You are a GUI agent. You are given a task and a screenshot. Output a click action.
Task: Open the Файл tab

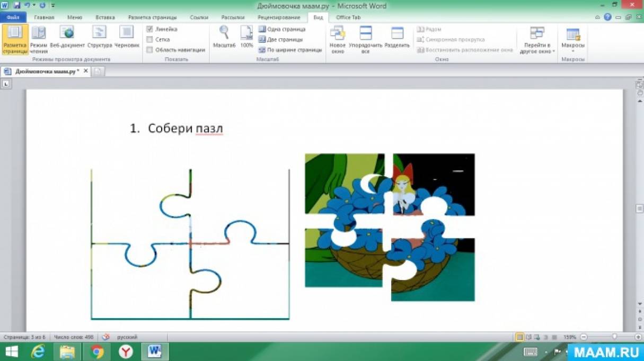click(13, 17)
